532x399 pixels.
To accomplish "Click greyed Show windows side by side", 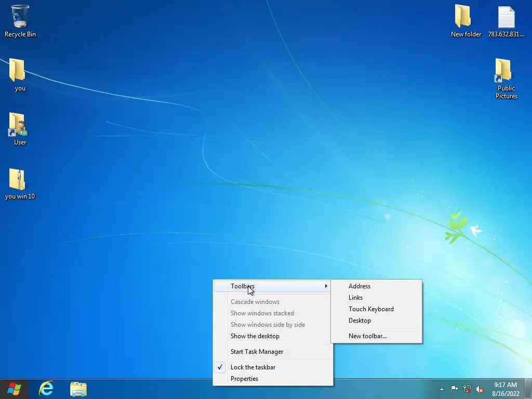I will pos(273,325).
